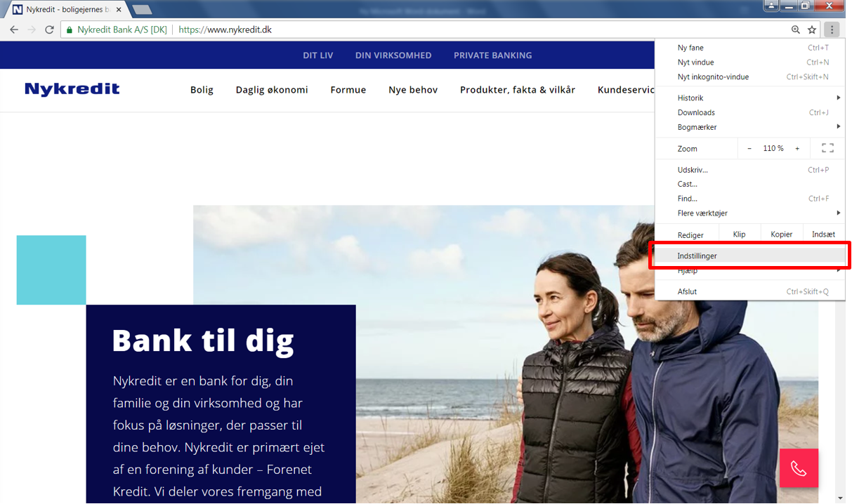Viewport: 852px width, 504px height.
Task: Select Cast... in the menu
Action: point(750,184)
